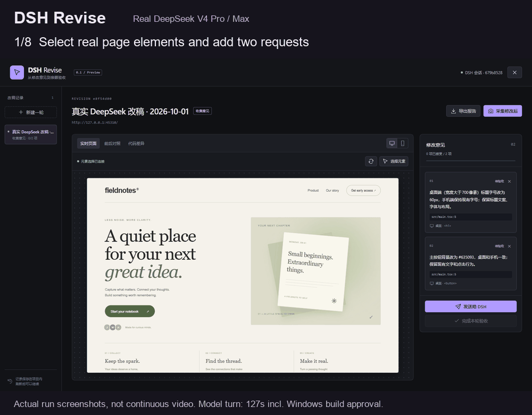The height and width of the screenshot is (415, 532).
Task: Click Our story in the preview nav
Action: click(x=332, y=190)
